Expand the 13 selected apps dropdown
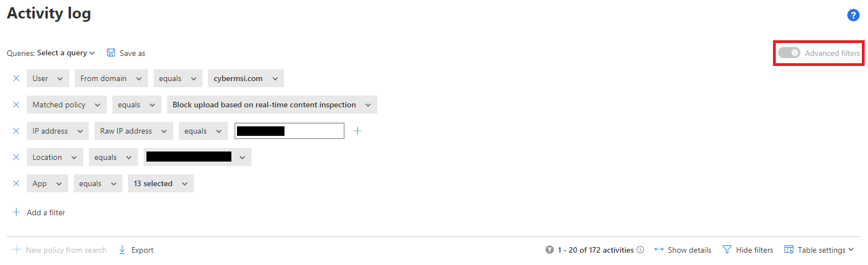 pyautogui.click(x=161, y=183)
